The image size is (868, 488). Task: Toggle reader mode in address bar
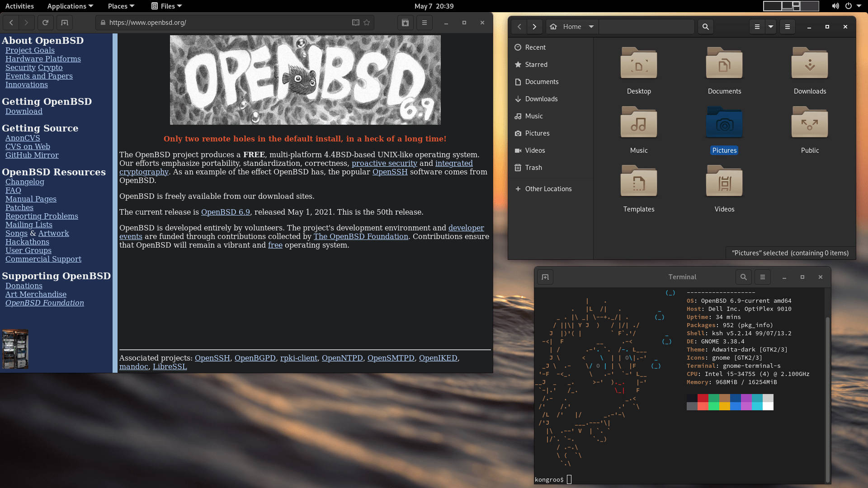click(x=356, y=23)
